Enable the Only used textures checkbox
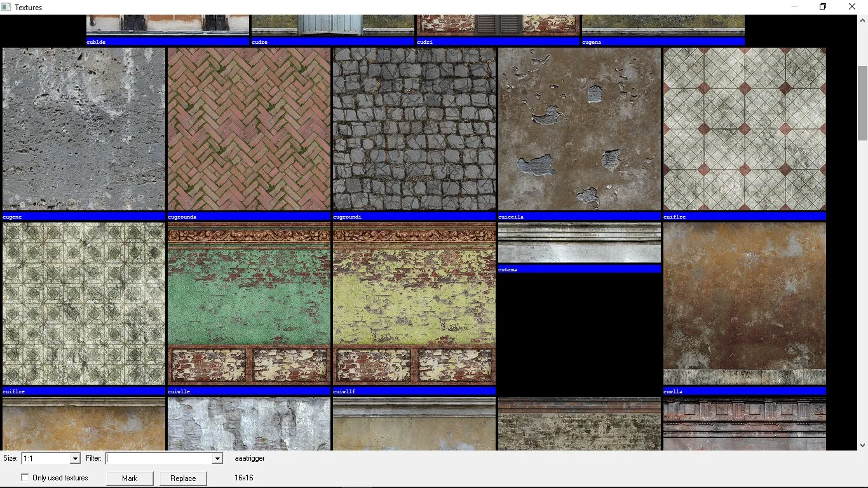 tap(25, 478)
